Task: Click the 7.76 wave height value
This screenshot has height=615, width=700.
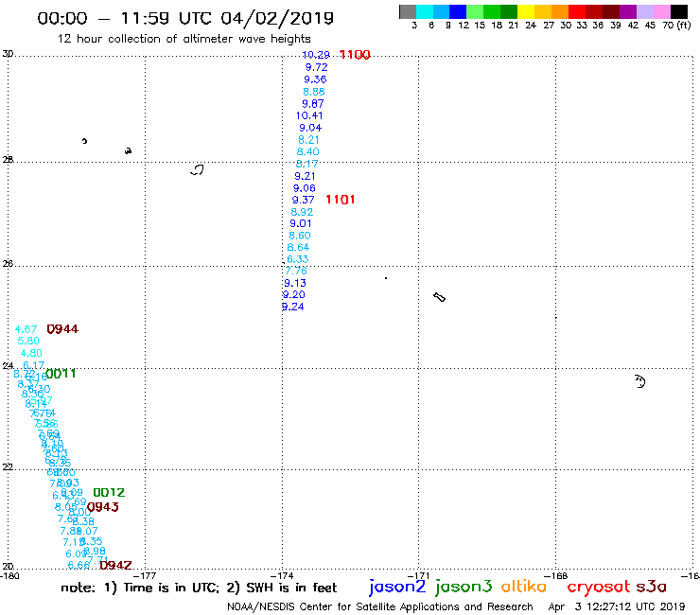Action: (x=296, y=271)
